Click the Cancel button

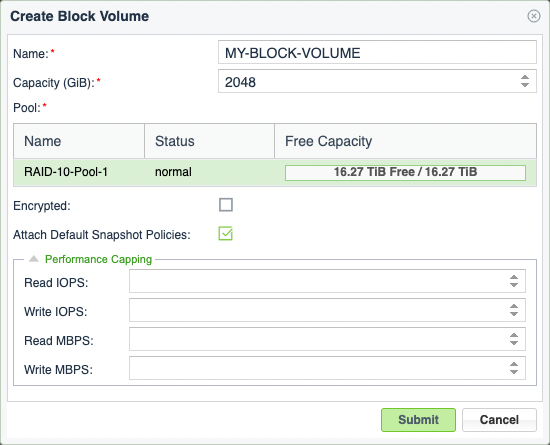click(x=499, y=420)
